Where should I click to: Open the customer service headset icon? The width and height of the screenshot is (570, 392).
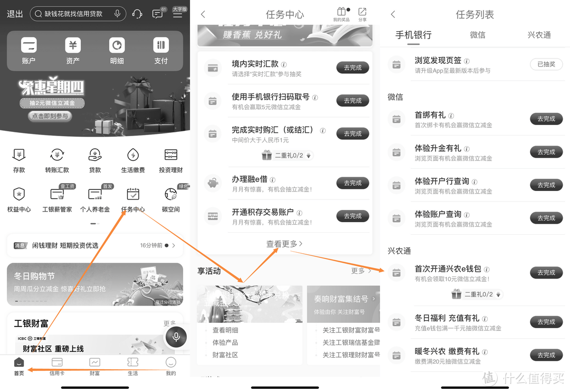137,14
